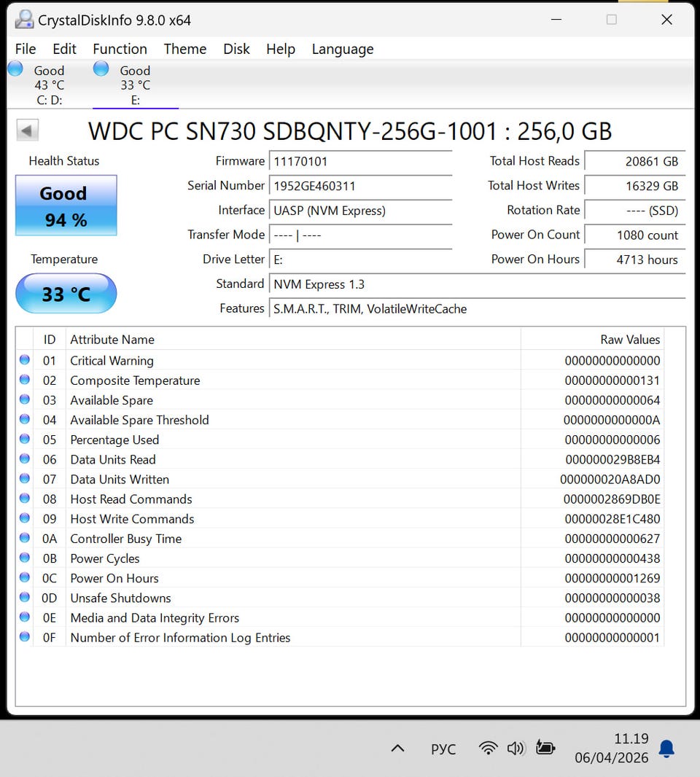Open the Function menu
Image resolution: width=700 pixels, height=777 pixels.
click(x=120, y=49)
